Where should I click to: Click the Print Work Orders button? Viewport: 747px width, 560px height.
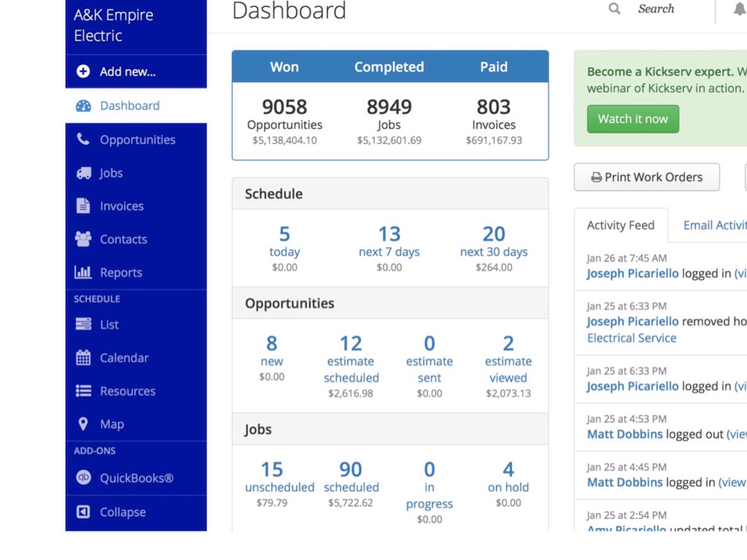[646, 177]
